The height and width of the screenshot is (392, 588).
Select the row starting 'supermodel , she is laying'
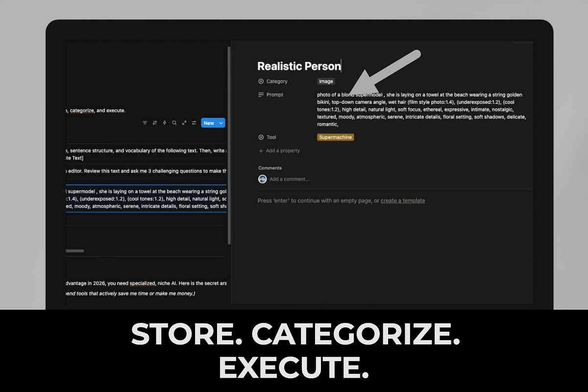click(x=146, y=198)
